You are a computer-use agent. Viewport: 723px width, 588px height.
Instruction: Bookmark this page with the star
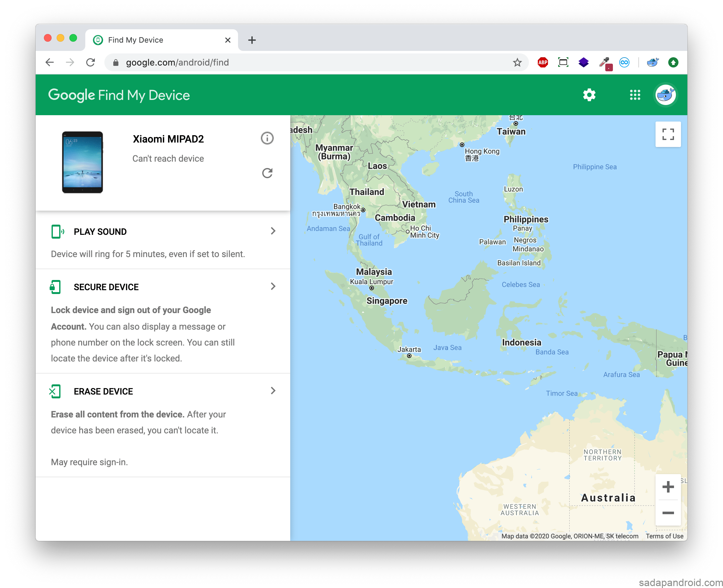pyautogui.click(x=517, y=62)
